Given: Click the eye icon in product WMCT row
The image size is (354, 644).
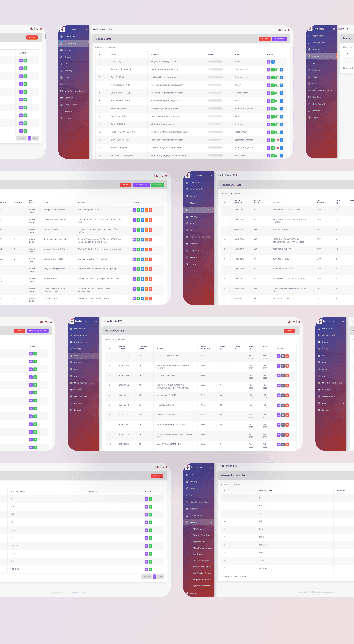Looking at the screenshot, I should (x=146, y=554).
